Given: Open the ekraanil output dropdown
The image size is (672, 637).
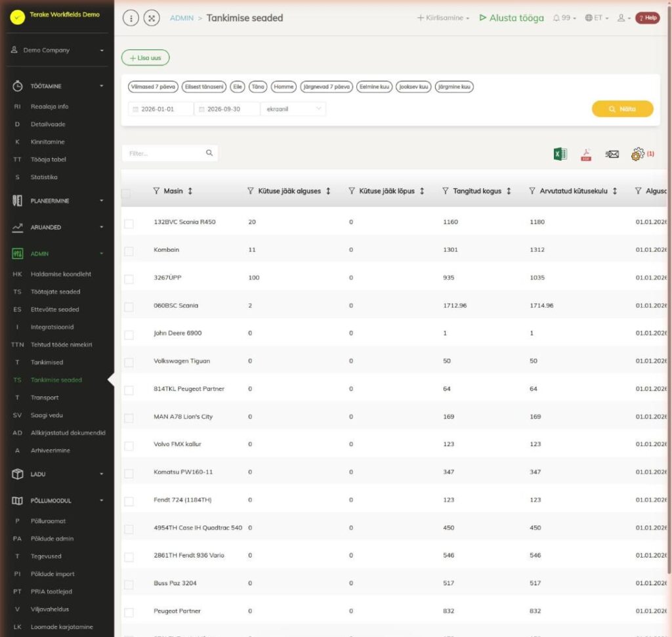Looking at the screenshot, I should (x=293, y=109).
